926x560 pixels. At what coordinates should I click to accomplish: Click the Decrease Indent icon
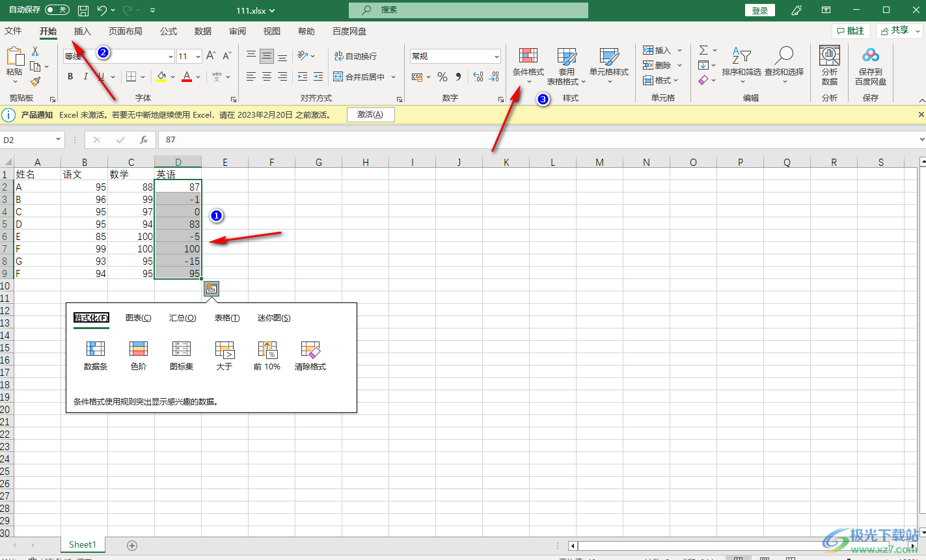click(x=303, y=77)
